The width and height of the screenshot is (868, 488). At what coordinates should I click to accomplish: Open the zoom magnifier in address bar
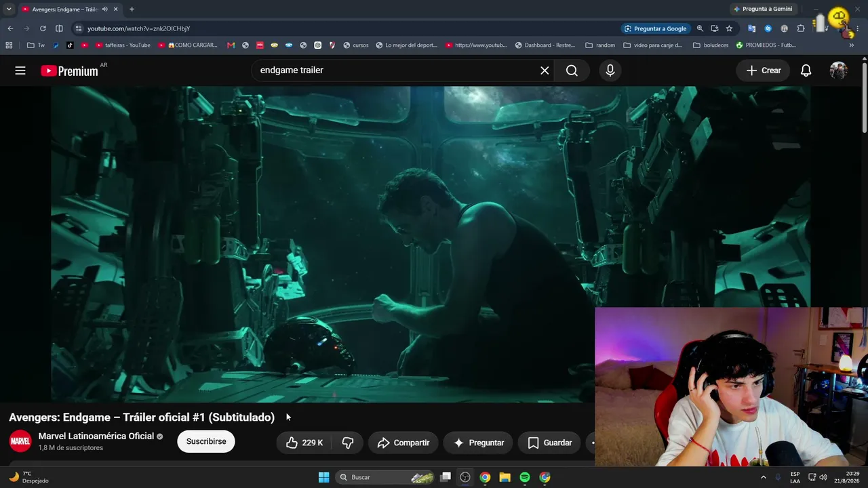pos(700,28)
